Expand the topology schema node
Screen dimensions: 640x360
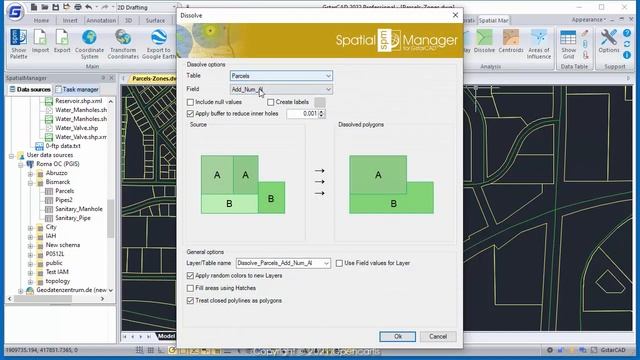point(30,282)
